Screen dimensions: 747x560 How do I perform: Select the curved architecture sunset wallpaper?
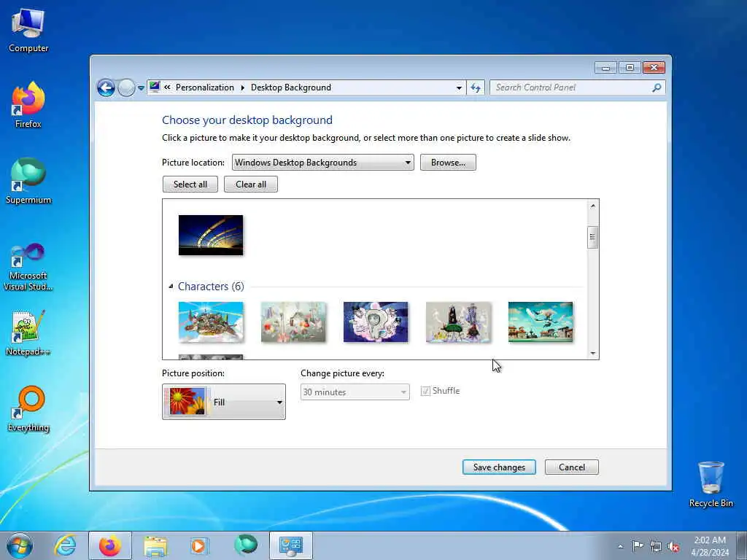(211, 236)
